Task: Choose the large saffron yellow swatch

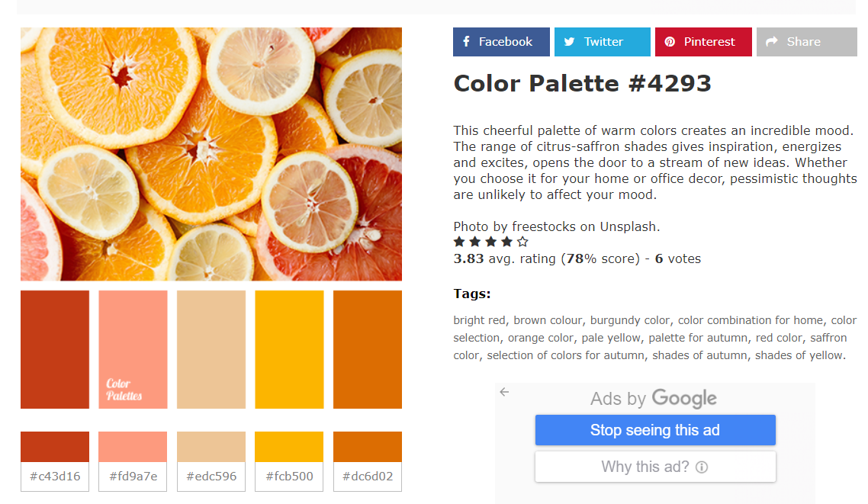Action: (x=289, y=349)
